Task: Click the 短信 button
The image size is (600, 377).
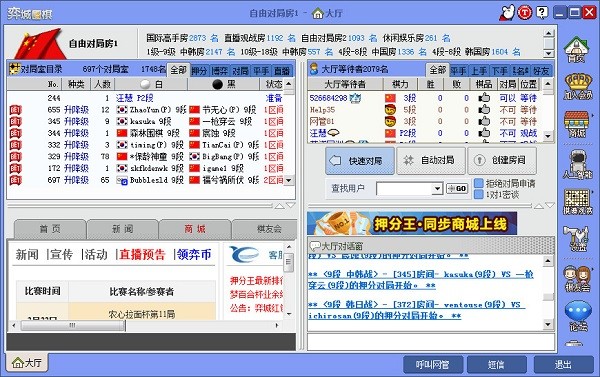Action: [x=496, y=364]
